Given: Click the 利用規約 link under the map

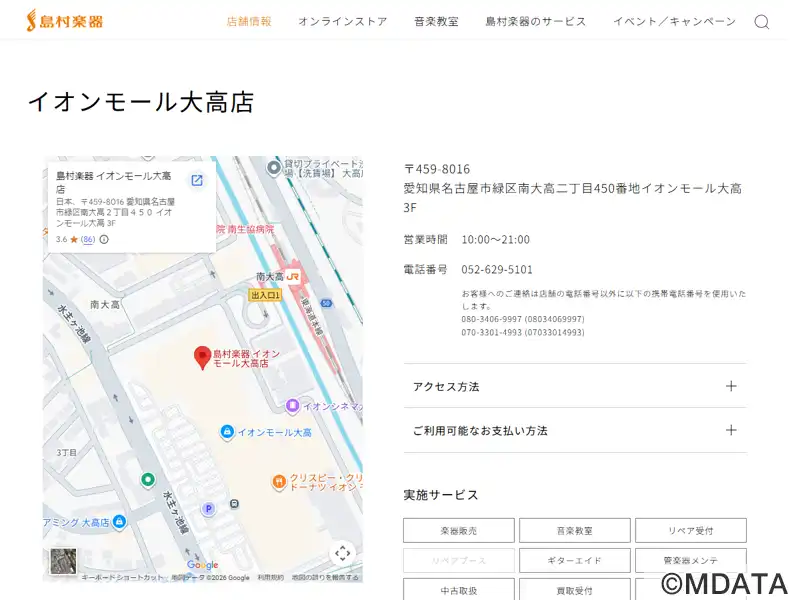Looking at the screenshot, I should coord(270,578).
